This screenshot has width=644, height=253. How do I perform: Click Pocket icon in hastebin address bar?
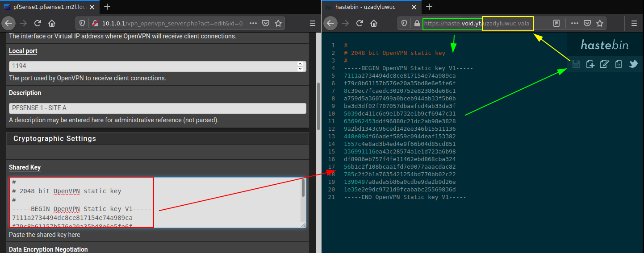click(587, 24)
